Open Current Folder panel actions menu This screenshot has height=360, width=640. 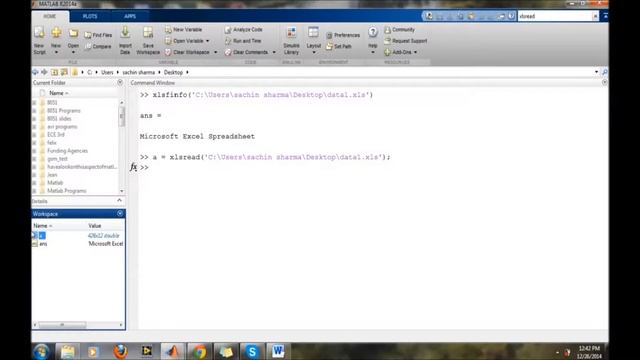pyautogui.click(x=120, y=82)
